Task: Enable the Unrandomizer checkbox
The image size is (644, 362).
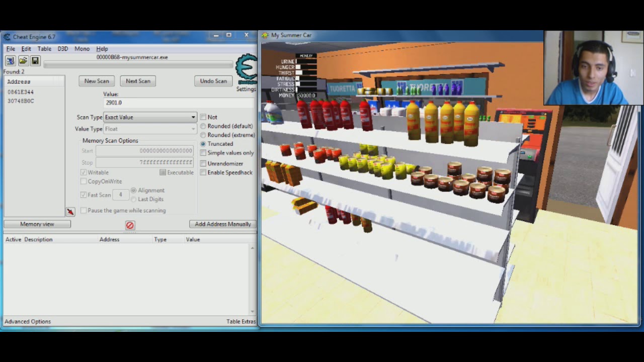Action: point(203,164)
